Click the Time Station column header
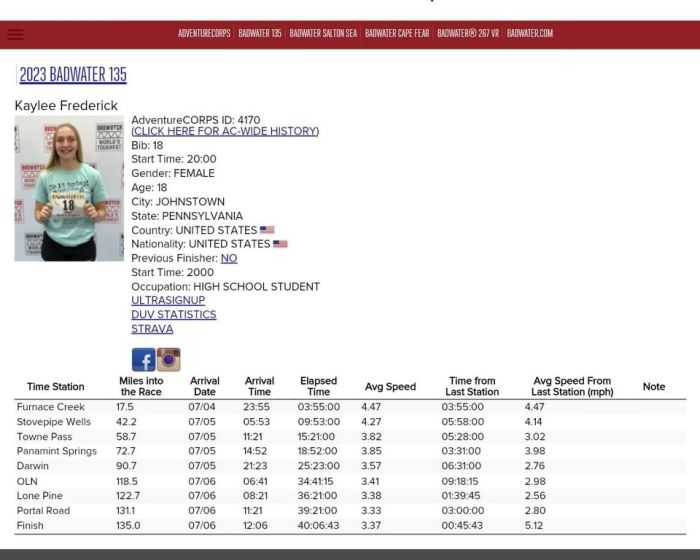The image size is (700, 560). [x=56, y=387]
